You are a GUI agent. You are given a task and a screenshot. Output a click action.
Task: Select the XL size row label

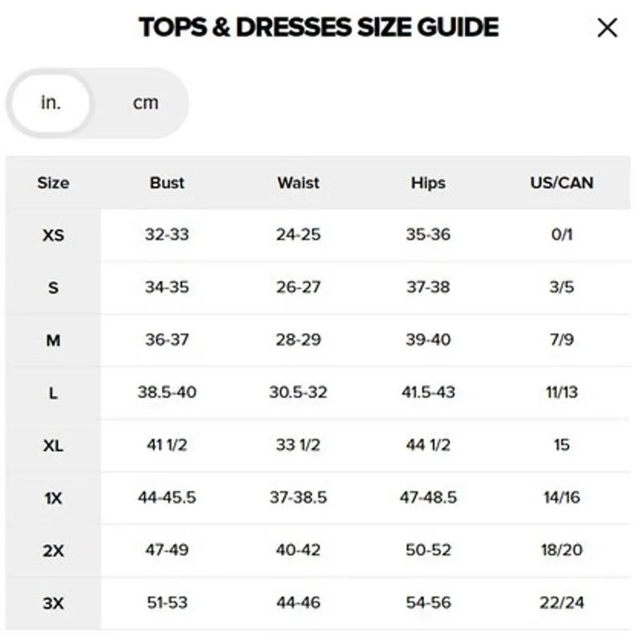pos(53,445)
